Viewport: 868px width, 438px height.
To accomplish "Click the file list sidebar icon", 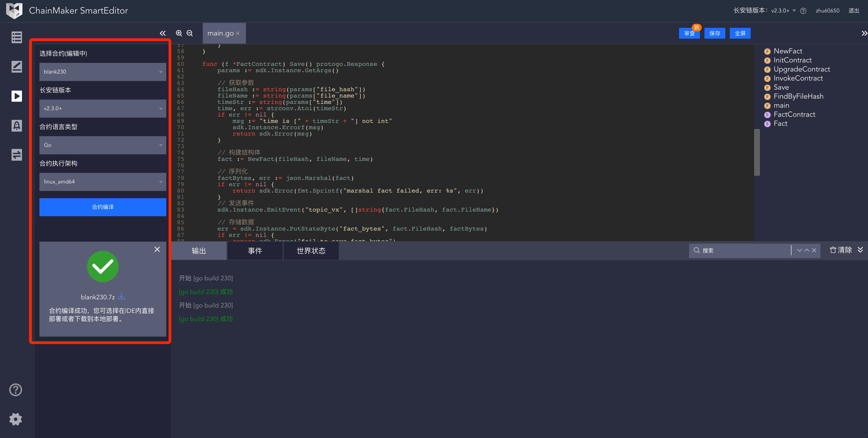I will point(17,37).
